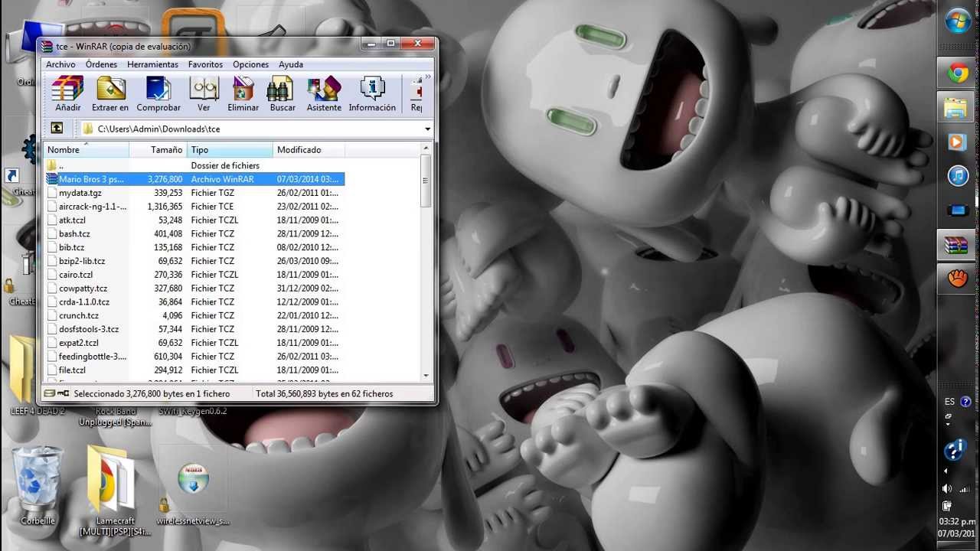Viewport: 980px width, 551px height.
Task: Open the Archivo menu
Action: (x=60, y=64)
